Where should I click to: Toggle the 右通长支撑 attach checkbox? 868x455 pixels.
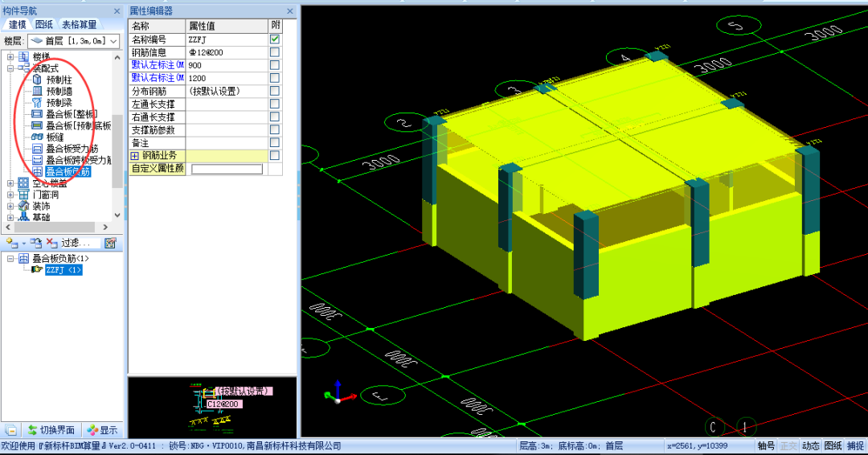pos(275,117)
